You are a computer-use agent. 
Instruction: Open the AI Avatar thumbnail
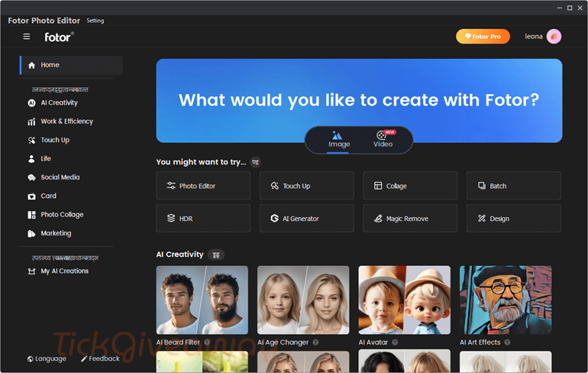[x=404, y=300]
